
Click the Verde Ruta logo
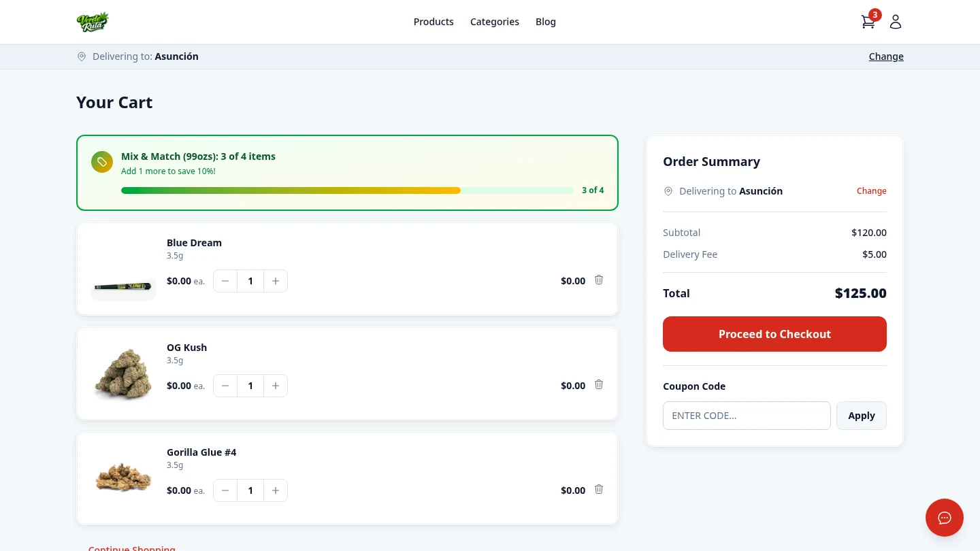pyautogui.click(x=93, y=21)
